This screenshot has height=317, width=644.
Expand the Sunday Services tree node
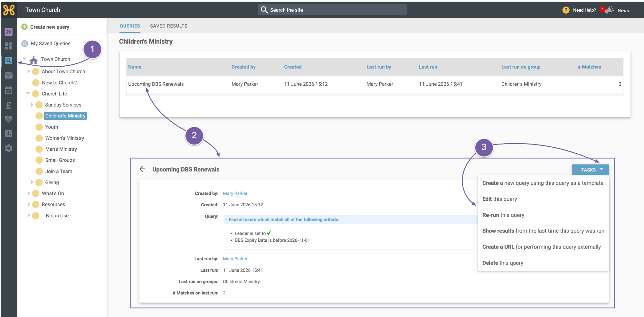[32, 105]
